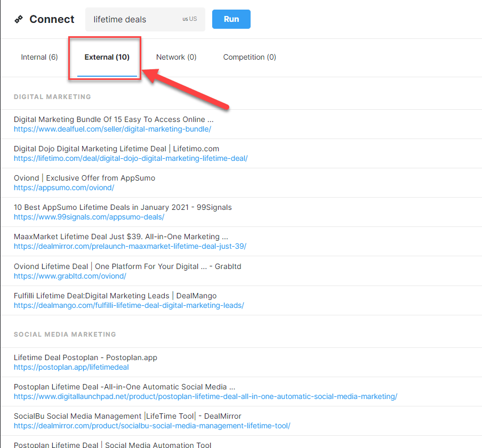482x448 pixels.
Task: Open the 99signals.com appsumo-deals link
Action: pyautogui.click(x=89, y=217)
